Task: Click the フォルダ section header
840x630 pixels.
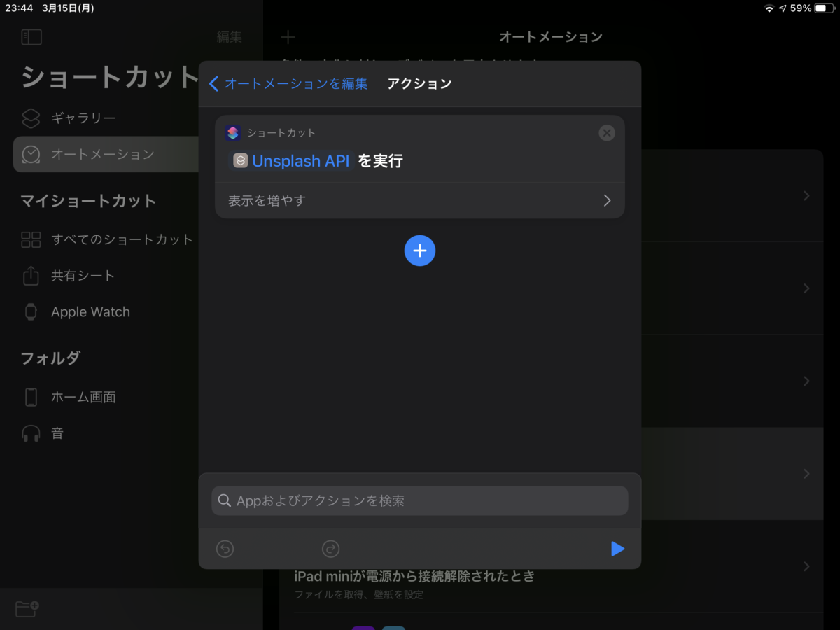Action: coord(50,358)
